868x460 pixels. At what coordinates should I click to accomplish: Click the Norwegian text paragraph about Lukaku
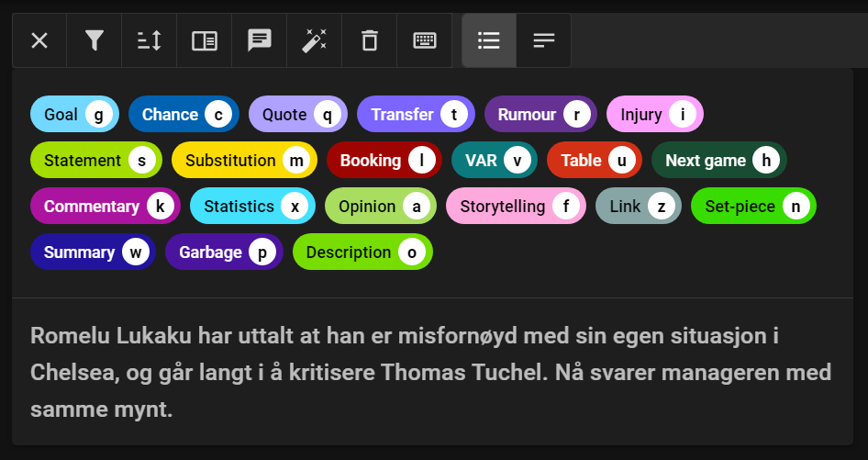click(430, 373)
